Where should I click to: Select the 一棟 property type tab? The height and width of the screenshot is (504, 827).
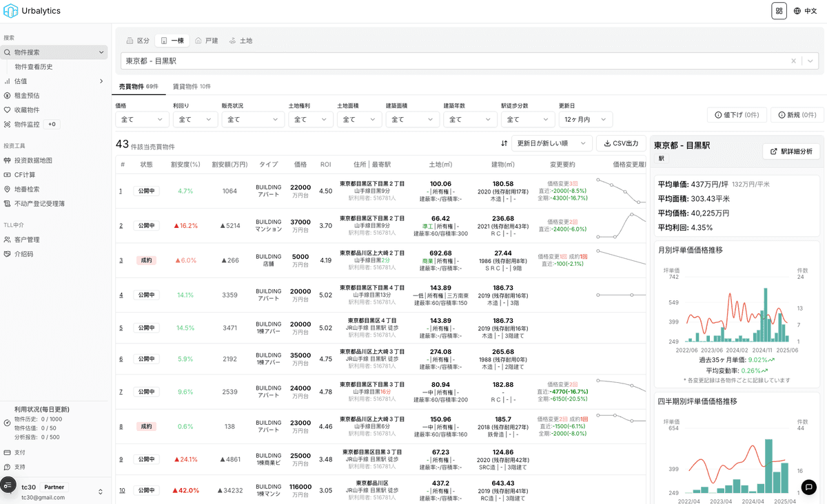pos(172,41)
